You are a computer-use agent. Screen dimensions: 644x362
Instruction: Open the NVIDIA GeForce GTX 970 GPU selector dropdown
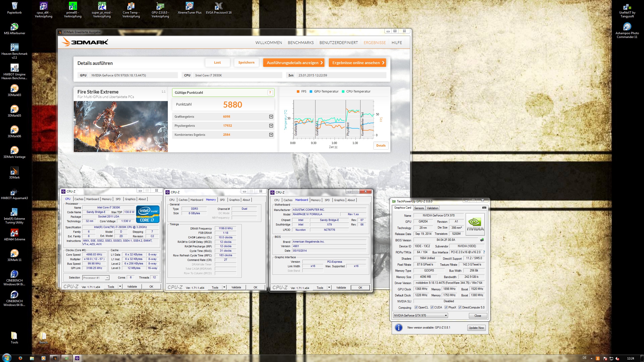tap(420, 315)
